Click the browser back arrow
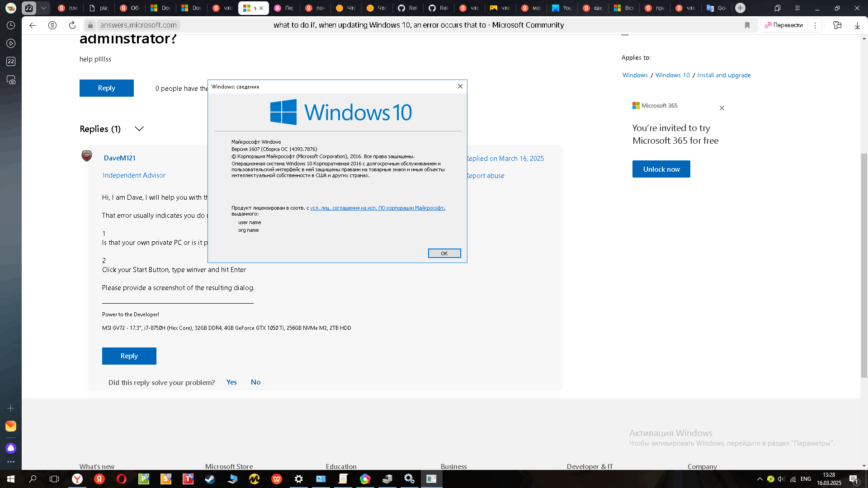868x488 pixels. [x=33, y=25]
